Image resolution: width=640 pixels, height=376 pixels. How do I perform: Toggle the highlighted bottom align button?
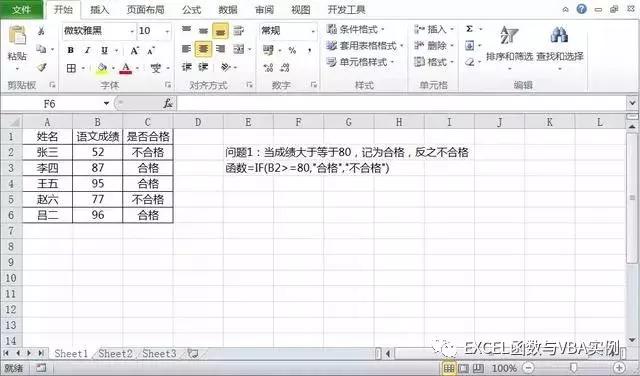pyautogui.click(x=220, y=31)
